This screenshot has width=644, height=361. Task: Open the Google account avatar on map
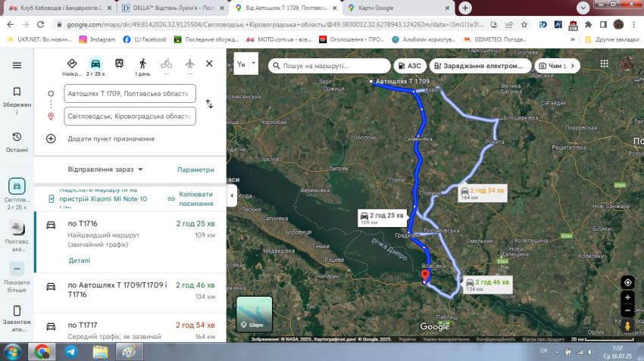tap(627, 64)
